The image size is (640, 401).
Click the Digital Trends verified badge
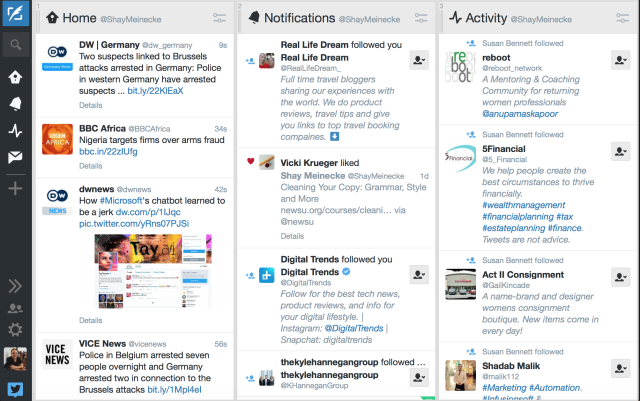(346, 272)
